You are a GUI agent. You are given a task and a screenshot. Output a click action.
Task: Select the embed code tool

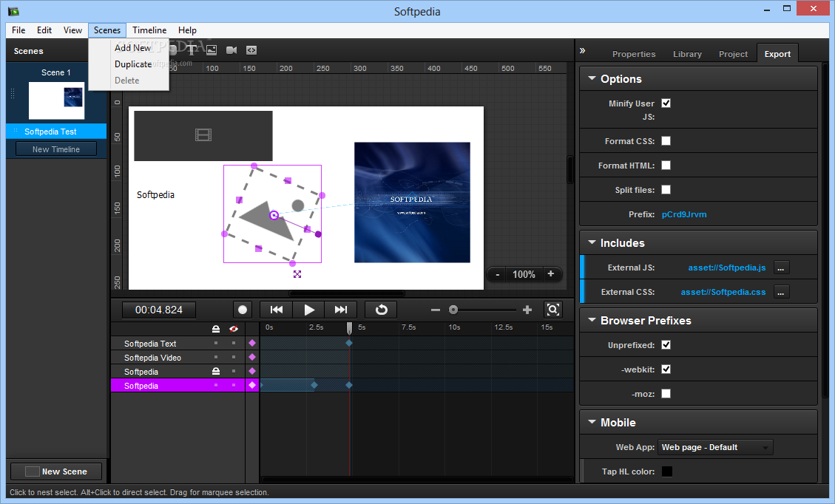click(251, 50)
